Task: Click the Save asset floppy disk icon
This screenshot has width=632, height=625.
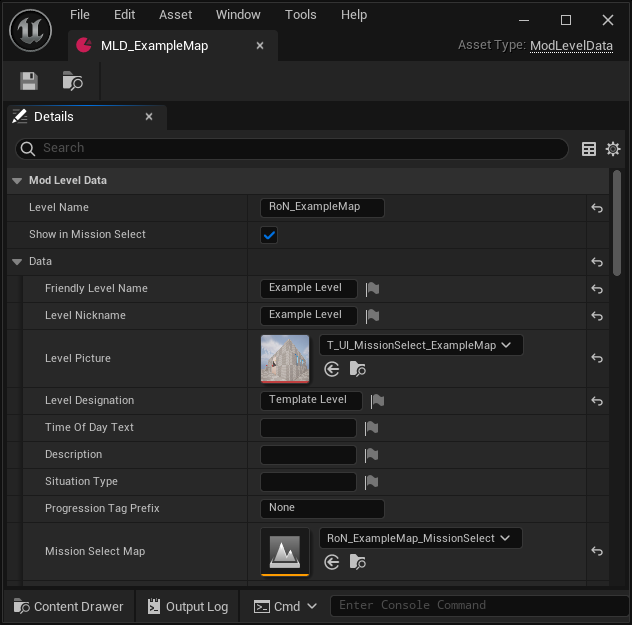Action: tap(29, 82)
